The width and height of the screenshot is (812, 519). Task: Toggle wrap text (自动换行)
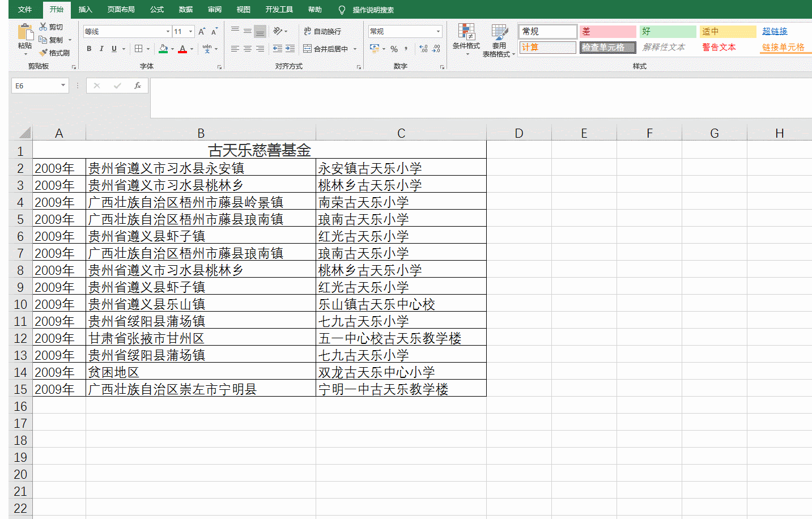click(322, 31)
